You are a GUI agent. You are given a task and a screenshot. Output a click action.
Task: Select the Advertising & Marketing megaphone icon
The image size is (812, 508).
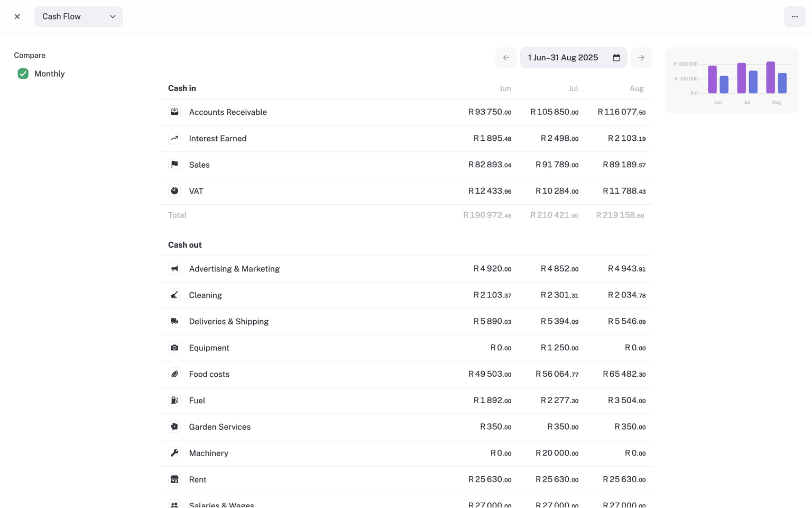tap(174, 268)
